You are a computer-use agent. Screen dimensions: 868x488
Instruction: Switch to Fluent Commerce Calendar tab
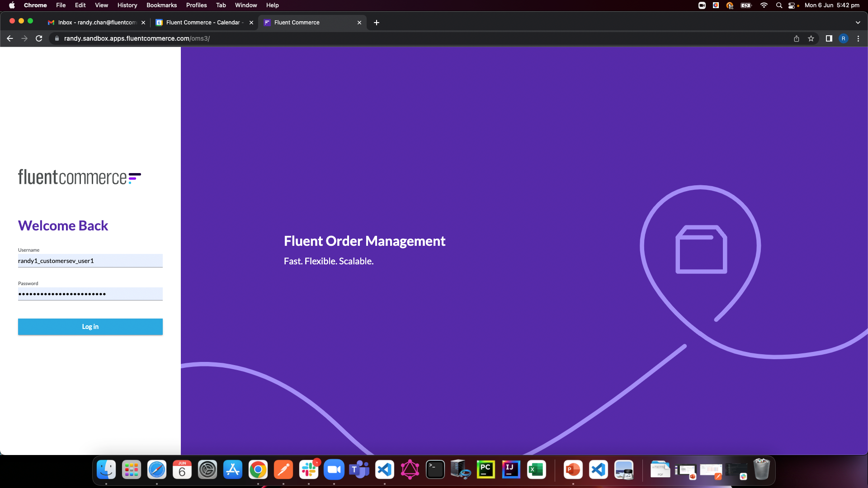(203, 23)
